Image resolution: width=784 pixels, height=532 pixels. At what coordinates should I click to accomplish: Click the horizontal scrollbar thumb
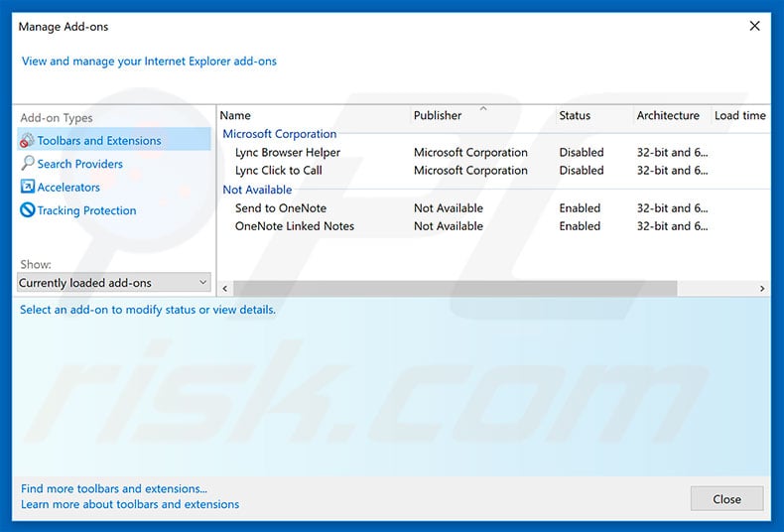coord(455,289)
